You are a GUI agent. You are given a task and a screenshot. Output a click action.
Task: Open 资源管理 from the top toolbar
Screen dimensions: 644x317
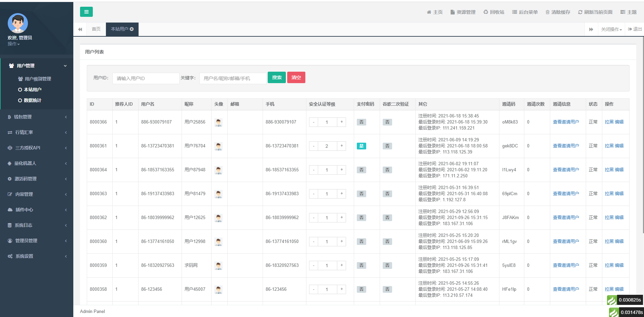(x=463, y=12)
